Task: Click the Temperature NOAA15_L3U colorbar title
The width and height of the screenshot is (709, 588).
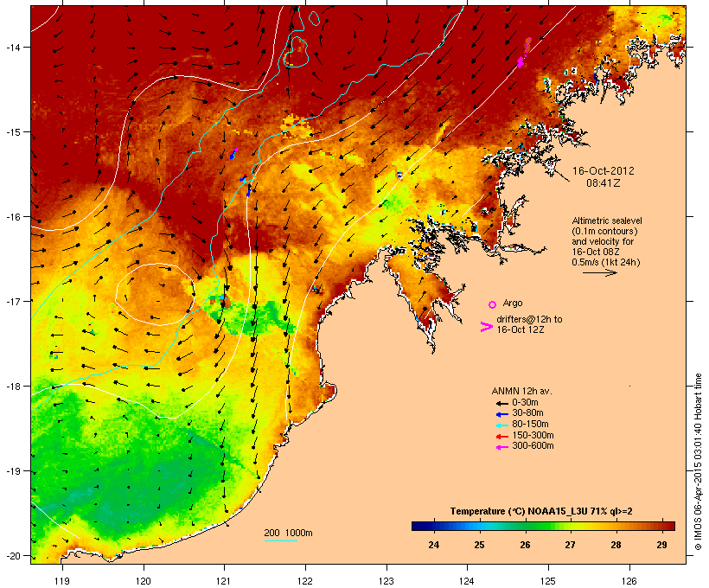Action: (x=541, y=512)
